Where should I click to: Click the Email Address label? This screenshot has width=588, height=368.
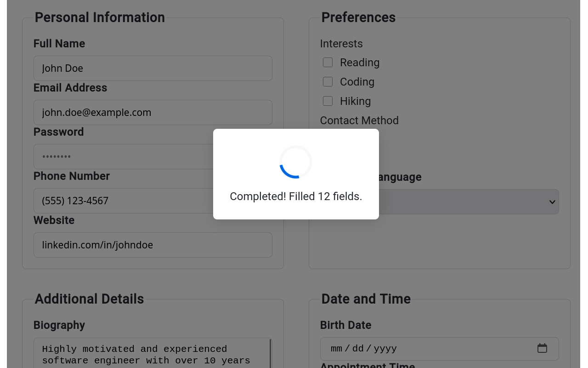click(x=70, y=88)
